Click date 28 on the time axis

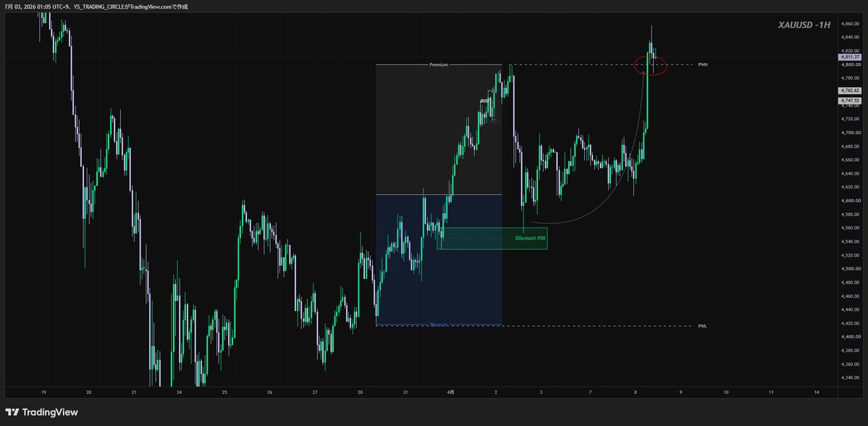coord(360,393)
